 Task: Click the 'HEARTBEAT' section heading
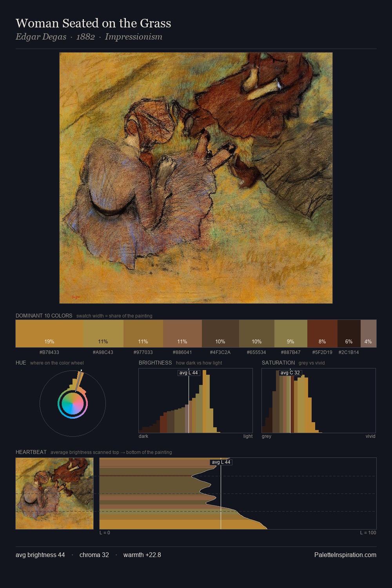point(31,452)
